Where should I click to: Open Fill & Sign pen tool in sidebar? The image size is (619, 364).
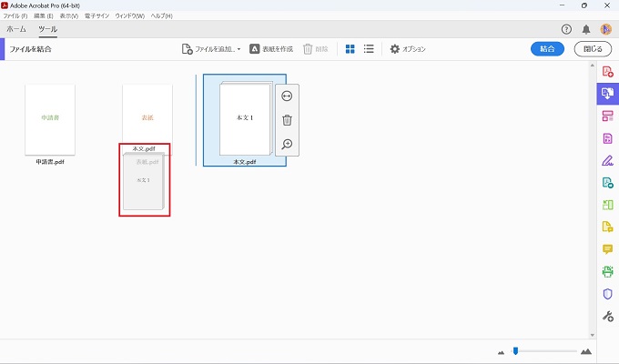click(x=607, y=161)
